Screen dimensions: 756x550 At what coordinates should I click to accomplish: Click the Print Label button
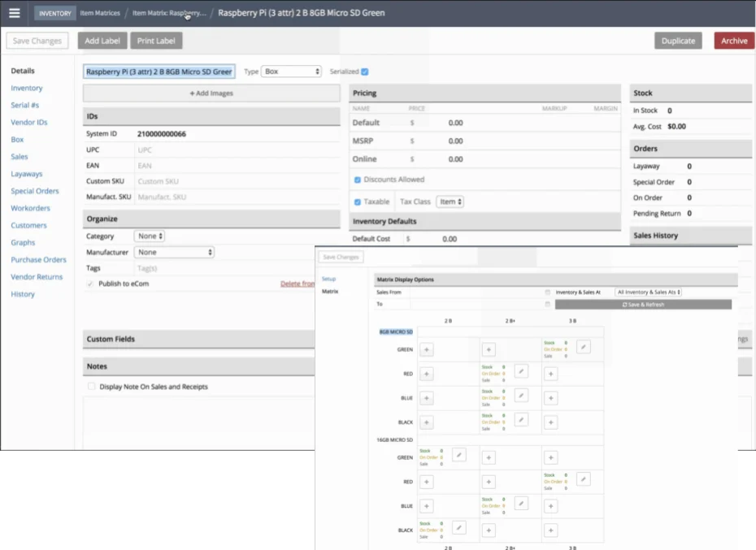tap(156, 41)
